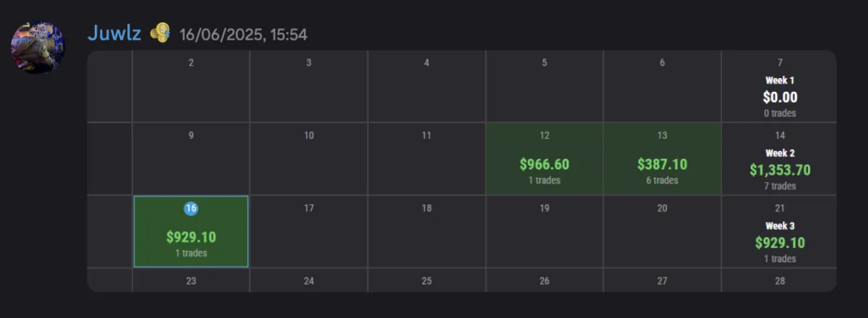The width and height of the screenshot is (868, 318).
Task: Select the highlighted day 16 badge
Action: [191, 208]
